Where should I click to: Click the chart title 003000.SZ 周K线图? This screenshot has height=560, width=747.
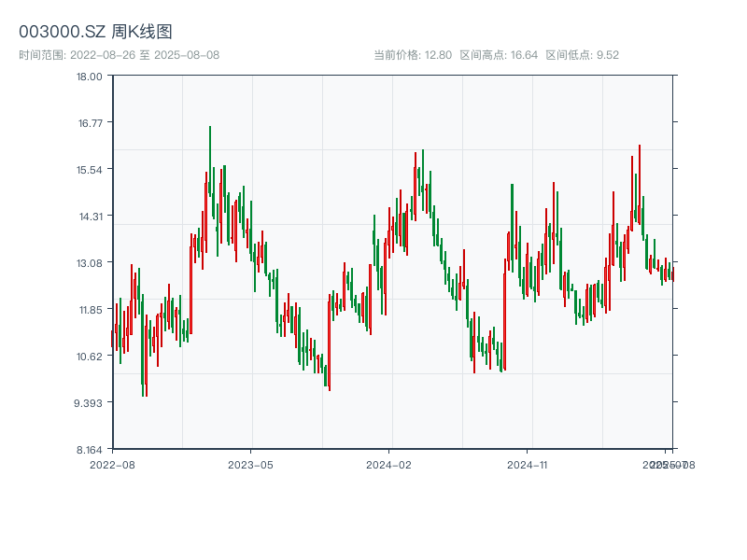[95, 32]
